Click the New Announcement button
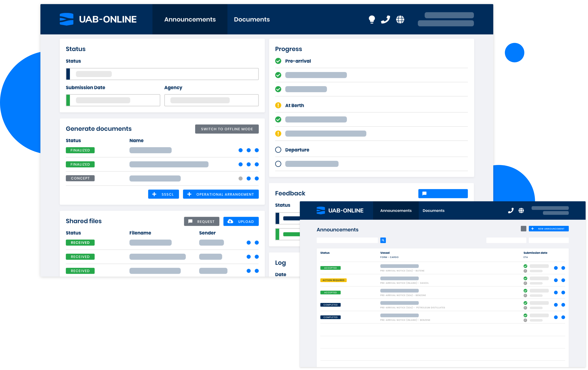This screenshot has height=370, width=588. (x=548, y=228)
